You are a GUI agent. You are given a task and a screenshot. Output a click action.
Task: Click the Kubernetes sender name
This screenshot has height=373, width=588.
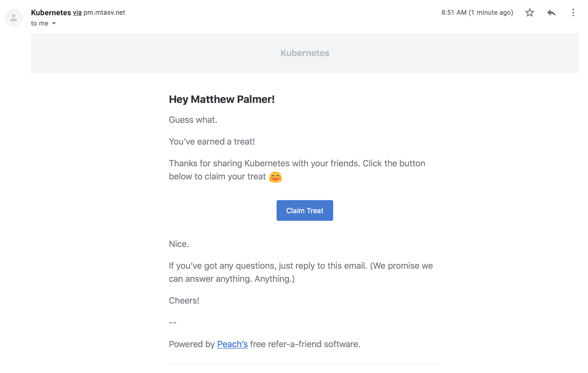[x=51, y=13]
